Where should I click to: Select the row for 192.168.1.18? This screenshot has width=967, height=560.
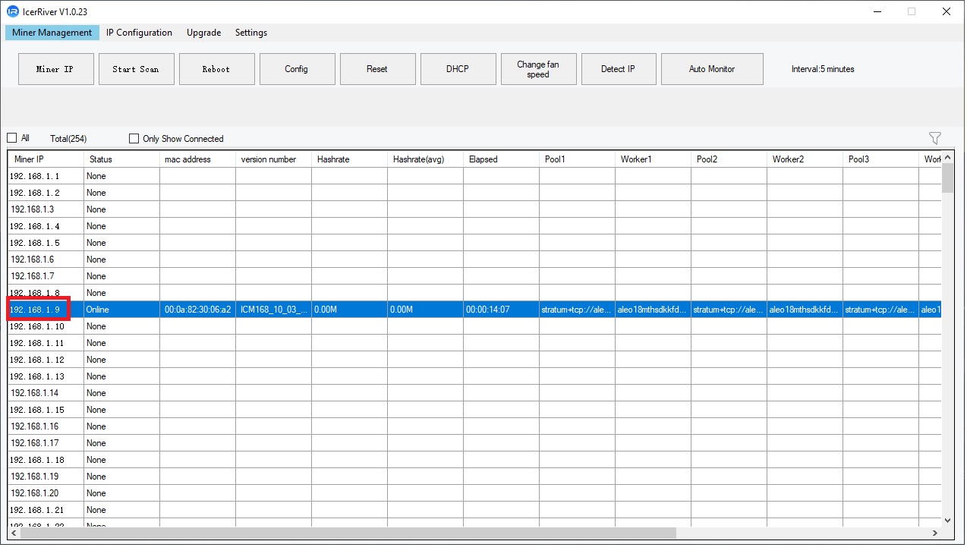[475, 460]
